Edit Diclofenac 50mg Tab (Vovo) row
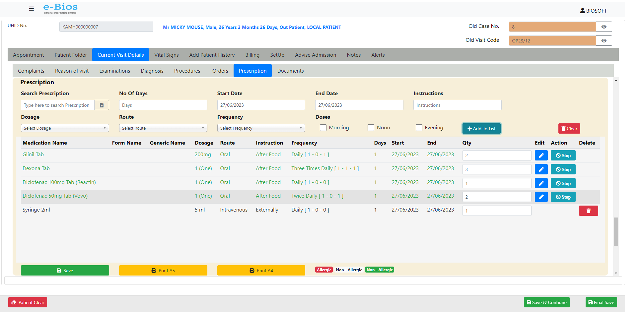This screenshot has width=644, height=312. click(541, 197)
